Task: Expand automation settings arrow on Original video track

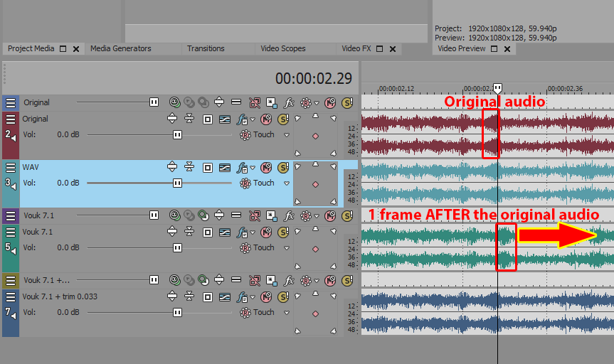Action: pos(317,102)
